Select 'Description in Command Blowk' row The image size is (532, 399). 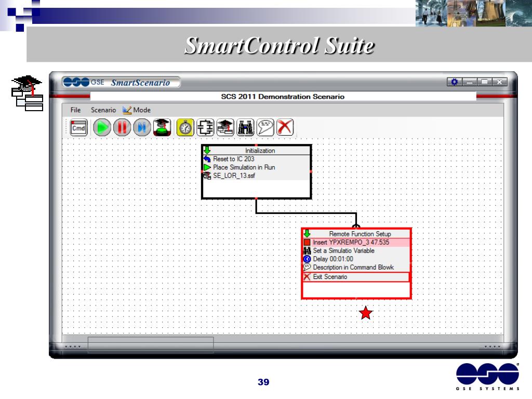[x=356, y=268]
